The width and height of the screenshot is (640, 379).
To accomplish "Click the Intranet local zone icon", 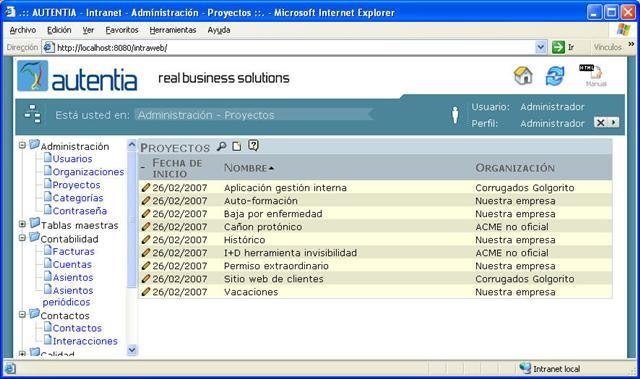I will tap(525, 368).
